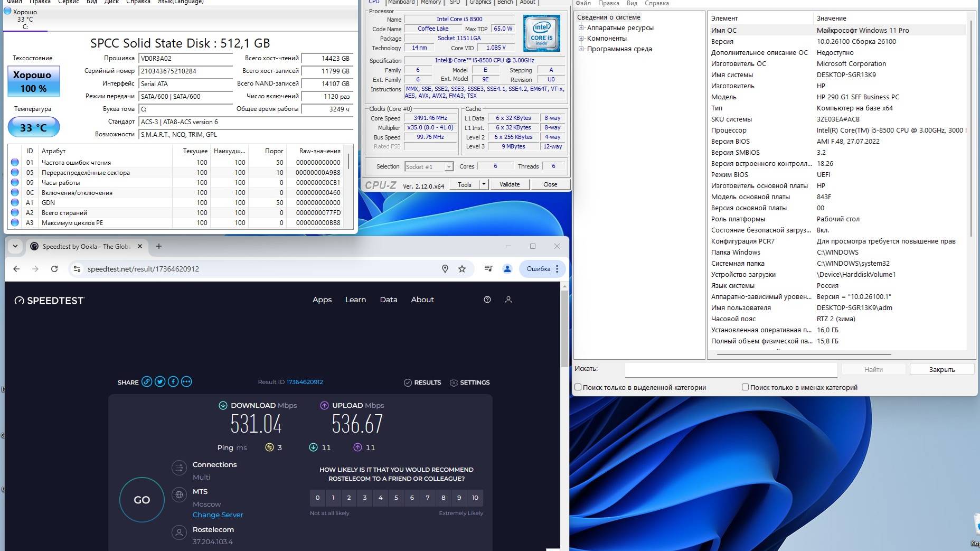Share the Speedtest result on Twitter
This screenshot has height=551, width=980.
pos(160,381)
